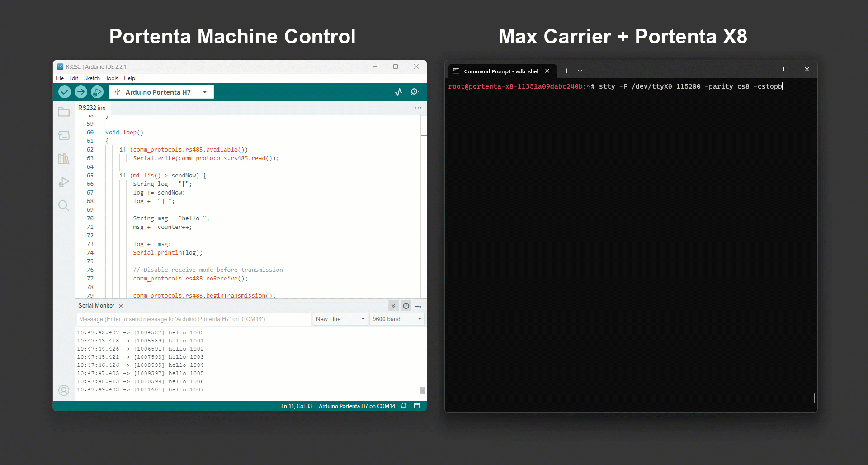Toggle autoscroll in the Serial Monitor
The height and width of the screenshot is (465, 868).
pyautogui.click(x=393, y=306)
